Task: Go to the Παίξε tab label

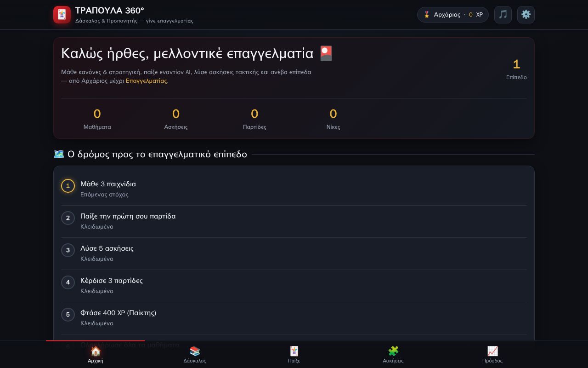Action: [294, 361]
